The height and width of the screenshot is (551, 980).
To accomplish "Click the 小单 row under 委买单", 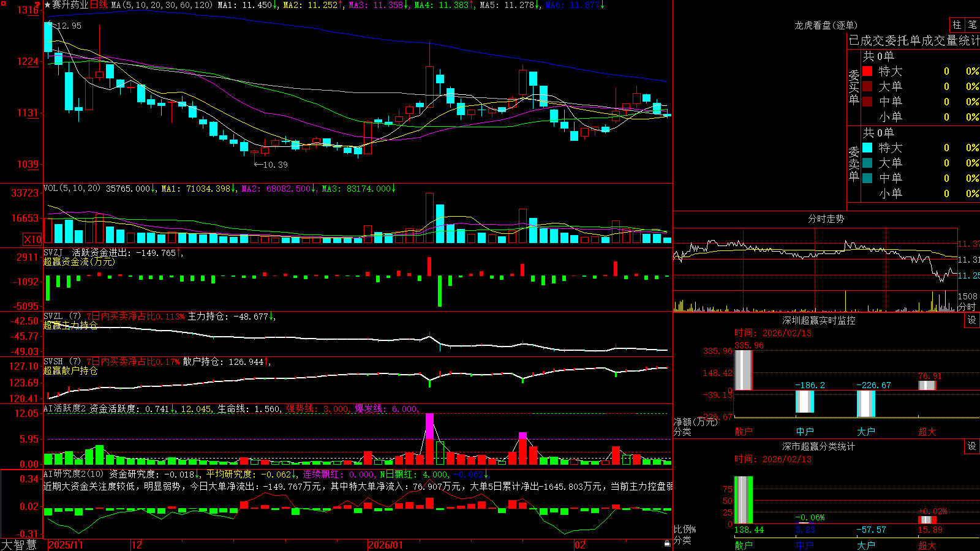I will (x=921, y=117).
